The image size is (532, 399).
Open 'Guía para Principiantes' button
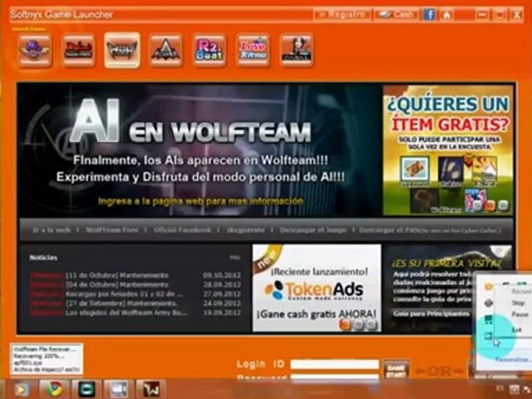pyautogui.click(x=431, y=314)
